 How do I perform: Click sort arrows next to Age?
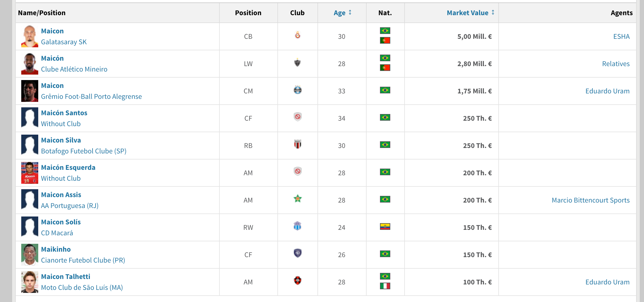(x=350, y=12)
